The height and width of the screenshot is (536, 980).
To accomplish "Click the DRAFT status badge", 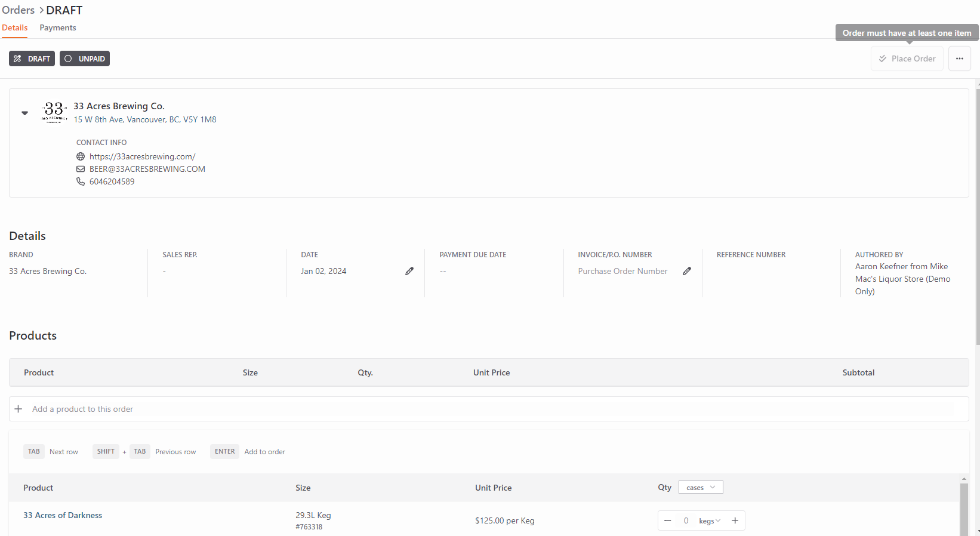I will [x=32, y=58].
